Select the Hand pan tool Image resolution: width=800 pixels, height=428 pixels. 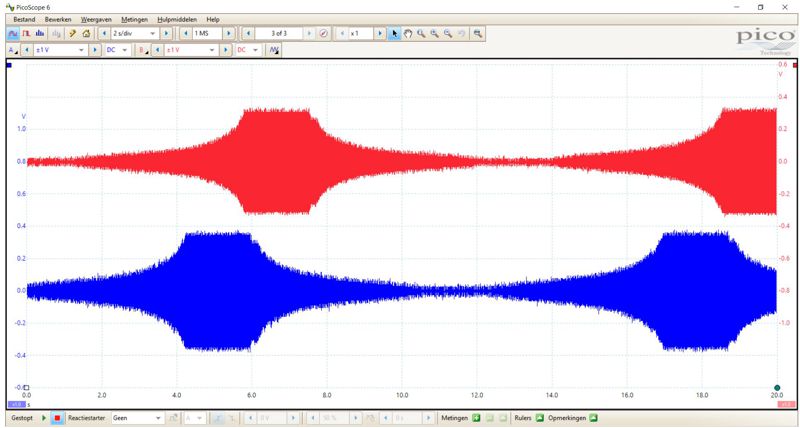point(408,34)
